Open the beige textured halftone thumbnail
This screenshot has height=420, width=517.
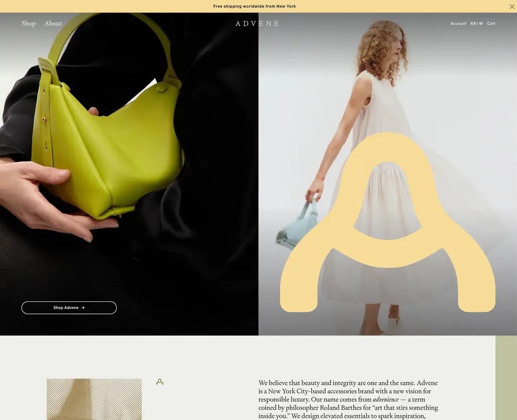point(94,399)
